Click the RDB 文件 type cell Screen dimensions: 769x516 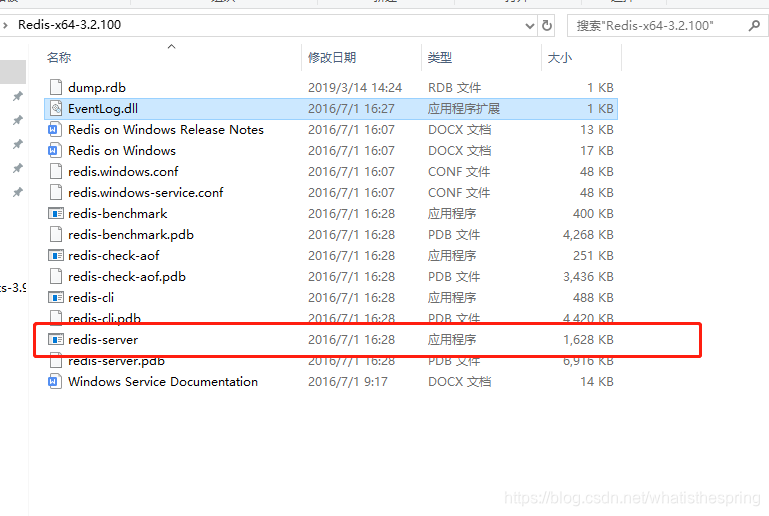pyautogui.click(x=455, y=88)
